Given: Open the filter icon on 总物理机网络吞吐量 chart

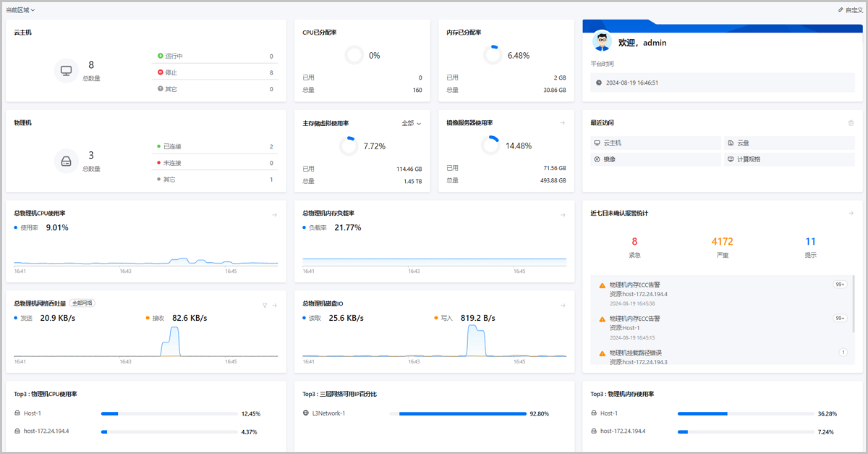Looking at the screenshot, I should (x=265, y=305).
